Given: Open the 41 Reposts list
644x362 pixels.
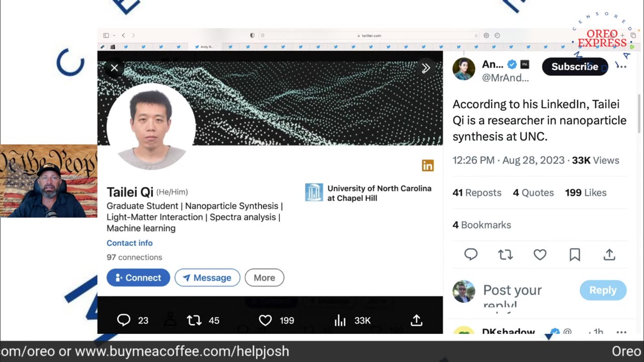Looking at the screenshot, I should coord(477,193).
